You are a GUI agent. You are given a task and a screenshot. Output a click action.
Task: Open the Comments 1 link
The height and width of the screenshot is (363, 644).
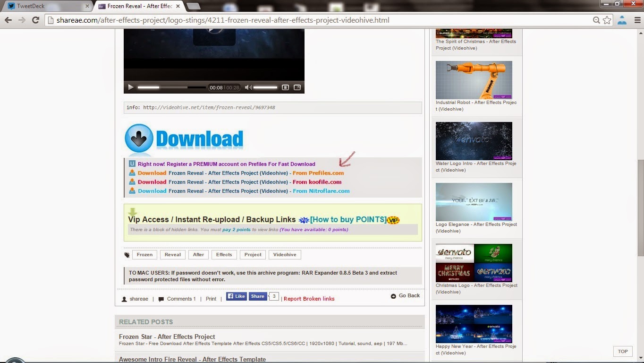click(x=181, y=299)
